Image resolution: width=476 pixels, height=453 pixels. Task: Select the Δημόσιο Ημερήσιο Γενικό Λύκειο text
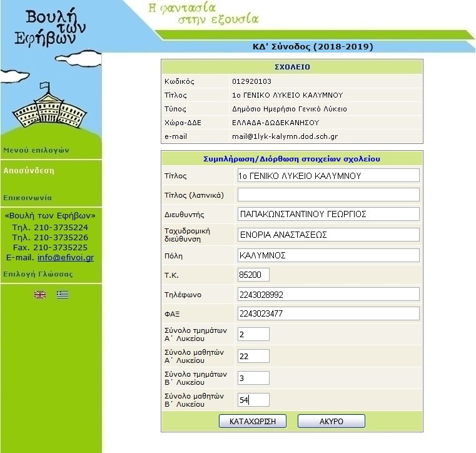tap(290, 109)
